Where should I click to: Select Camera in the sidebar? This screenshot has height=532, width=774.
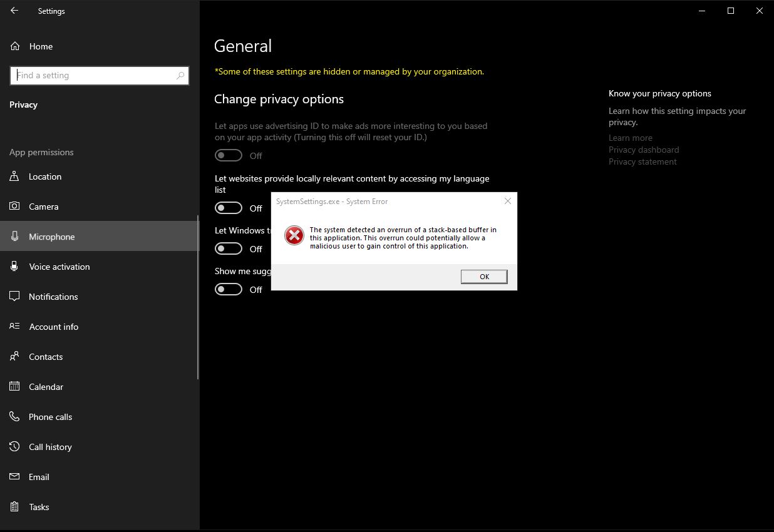(x=100, y=207)
